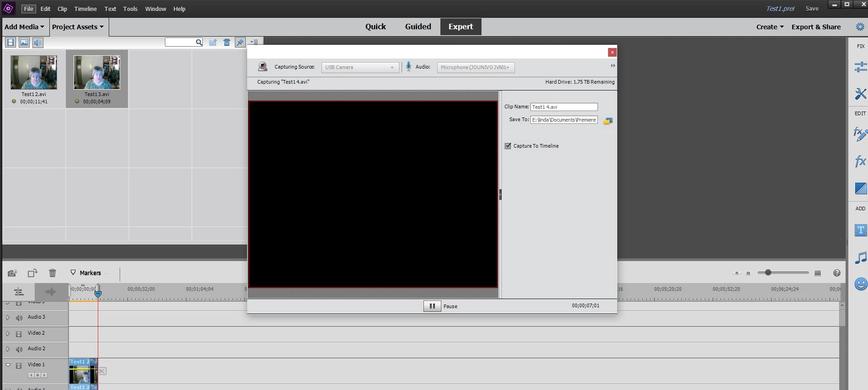Open the Tools wrench icon in sidebar
The height and width of the screenshot is (390, 868).
click(x=860, y=94)
